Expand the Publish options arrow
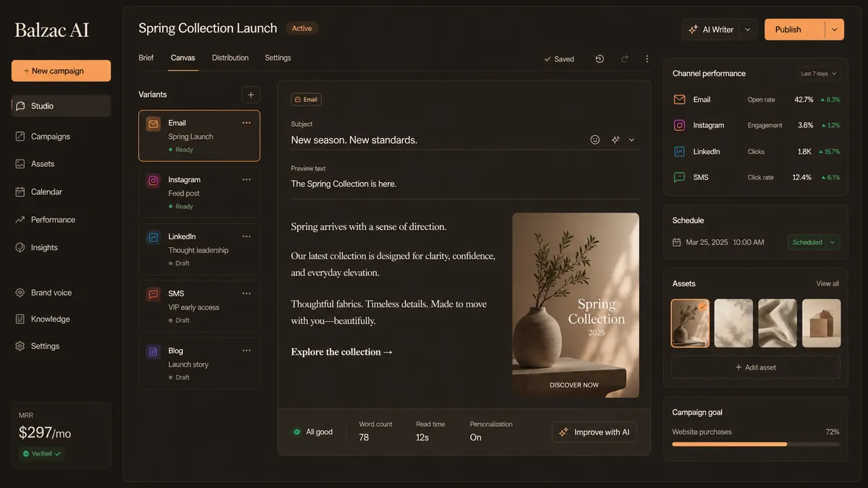 835,30
